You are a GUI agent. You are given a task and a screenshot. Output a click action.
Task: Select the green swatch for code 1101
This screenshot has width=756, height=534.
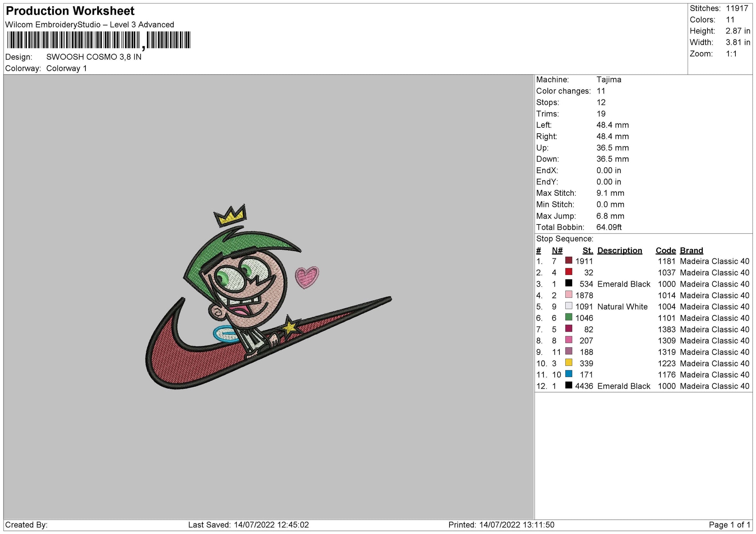(x=569, y=317)
